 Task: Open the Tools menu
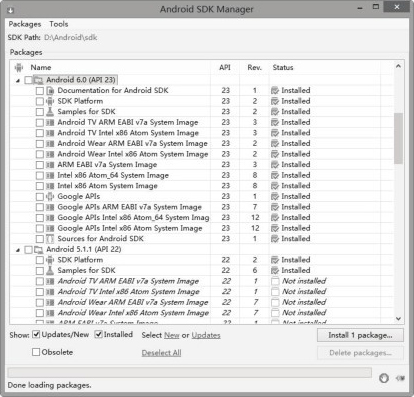pyautogui.click(x=59, y=24)
